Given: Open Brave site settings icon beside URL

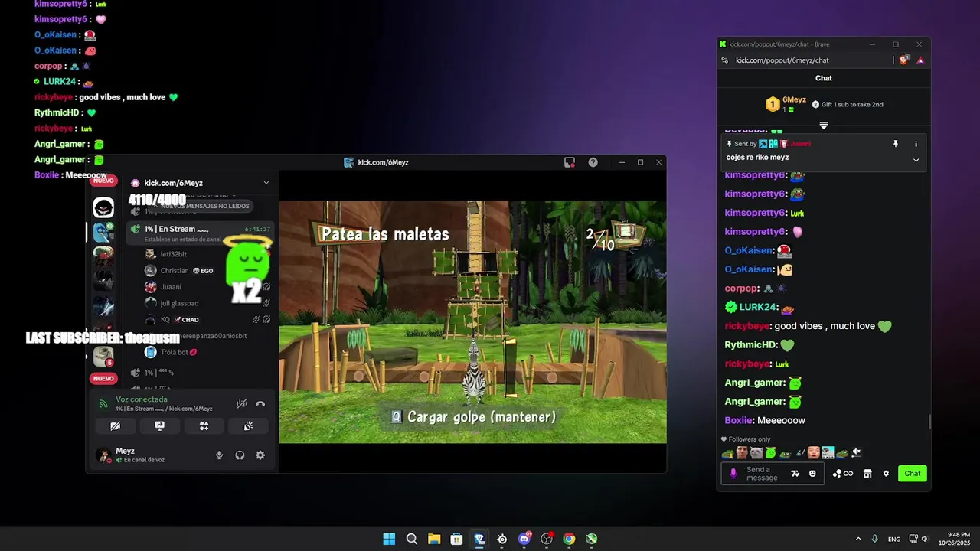Looking at the screenshot, I should point(725,60).
